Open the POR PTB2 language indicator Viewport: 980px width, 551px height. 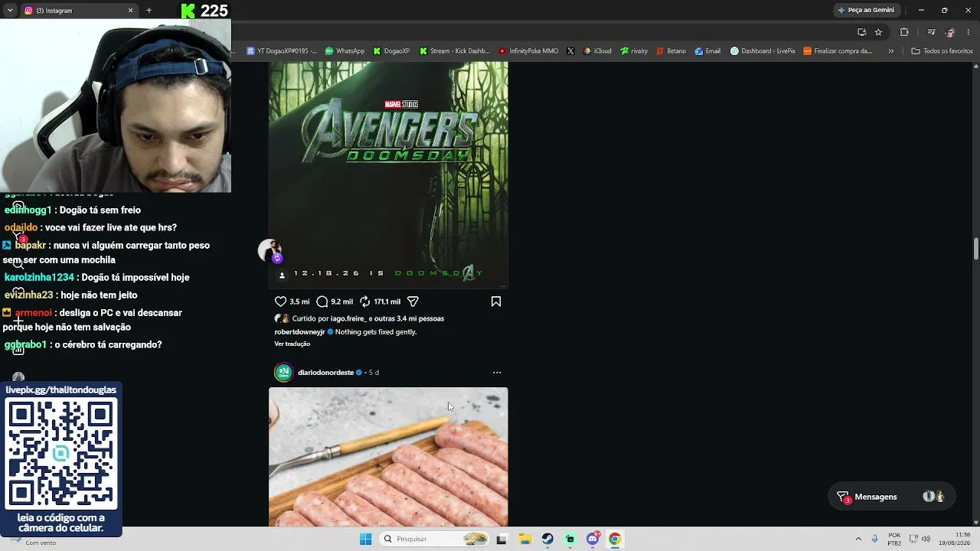[x=894, y=539]
